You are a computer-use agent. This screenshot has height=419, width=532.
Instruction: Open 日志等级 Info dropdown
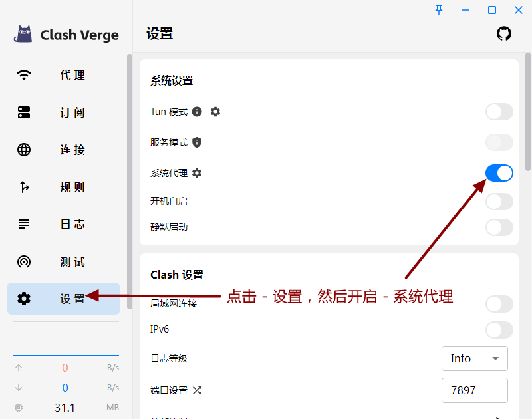click(x=474, y=358)
